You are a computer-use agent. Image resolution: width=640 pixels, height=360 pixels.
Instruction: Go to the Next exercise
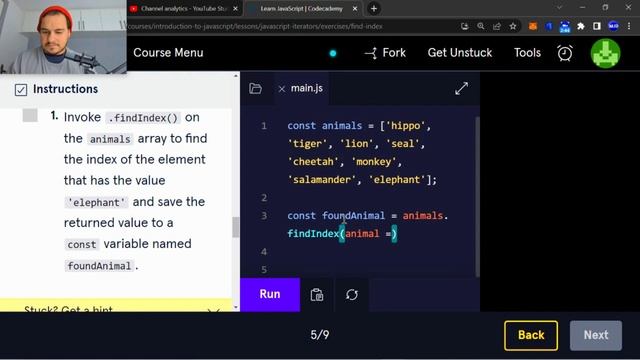pyautogui.click(x=596, y=336)
